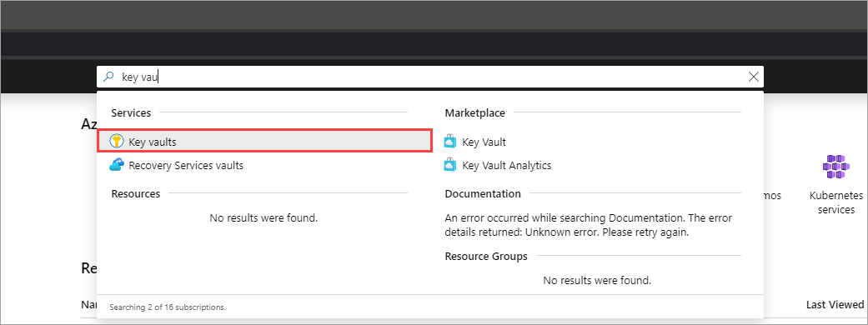Click the magnifier icon in search bar

(109, 77)
